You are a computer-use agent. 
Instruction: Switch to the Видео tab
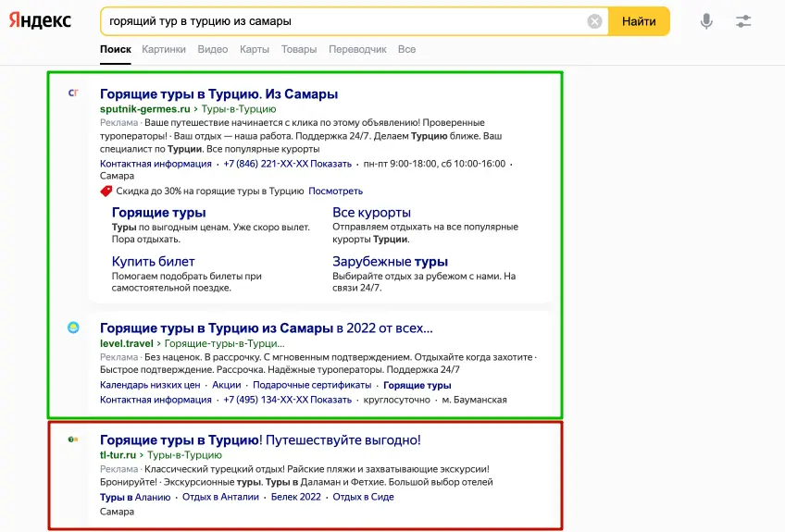[213, 50]
